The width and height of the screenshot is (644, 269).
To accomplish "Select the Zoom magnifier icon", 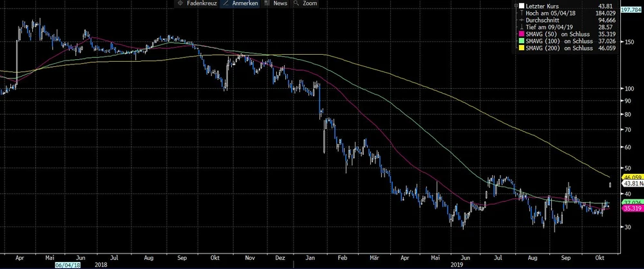I will (x=297, y=4).
